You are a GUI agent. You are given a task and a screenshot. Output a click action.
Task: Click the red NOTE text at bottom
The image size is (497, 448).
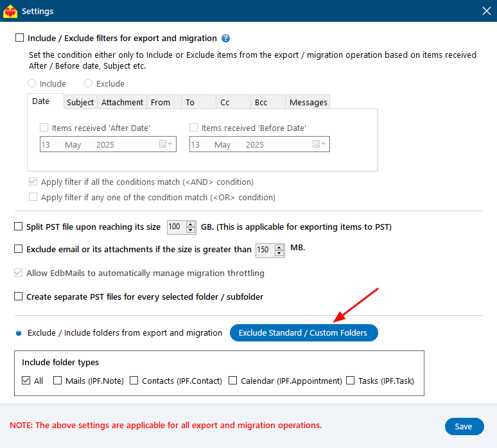(x=166, y=425)
